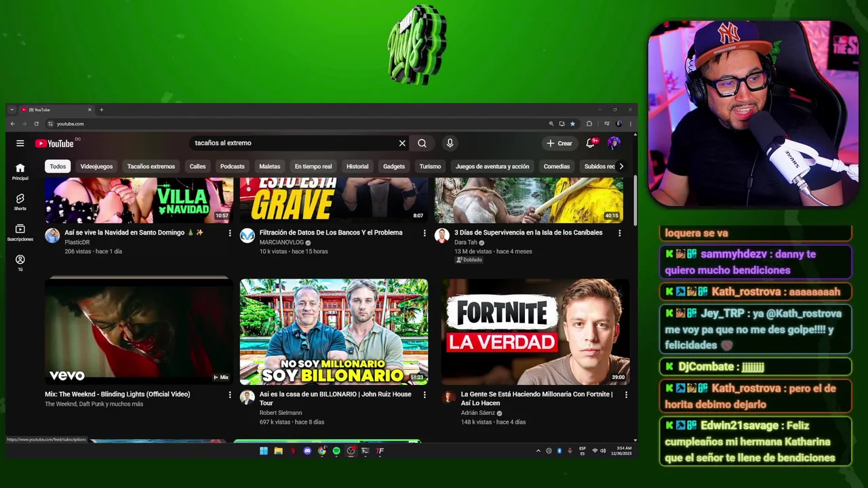Open Discord from the taskbar
Viewport: 868px width, 488px height.
pyautogui.click(x=307, y=451)
